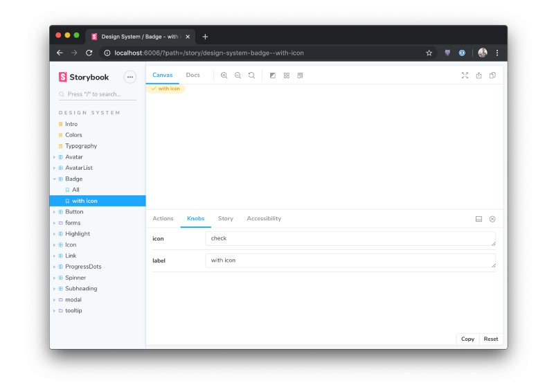Click the zoom out toolbar icon

pyautogui.click(x=238, y=75)
